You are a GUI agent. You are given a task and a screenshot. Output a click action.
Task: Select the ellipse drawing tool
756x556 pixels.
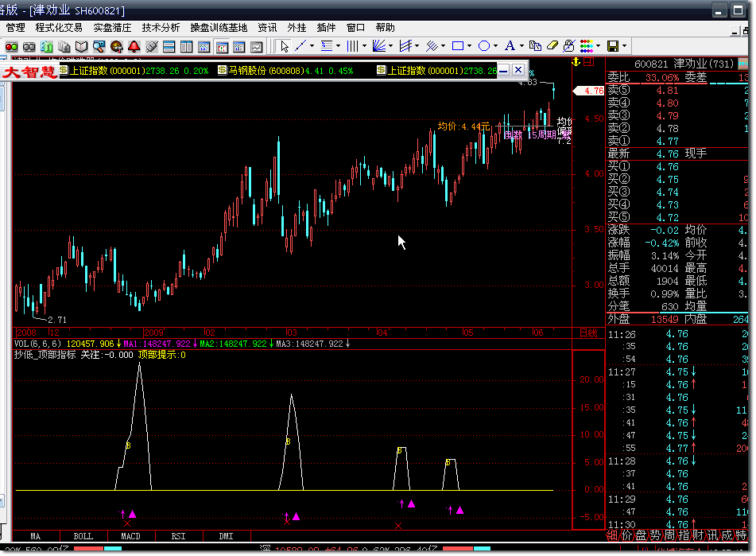(484, 46)
